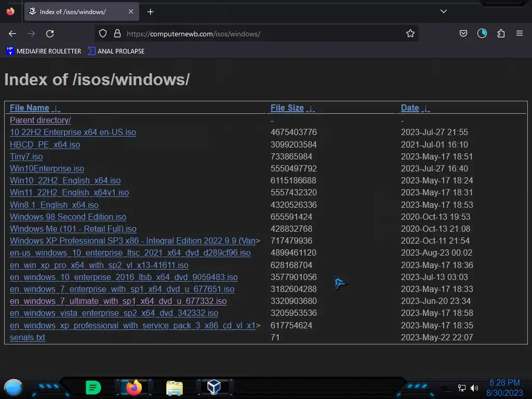Open Windows XP Professional SP3 Integral Edition link
Image resolution: width=532 pixels, height=399 pixels.
click(132, 241)
